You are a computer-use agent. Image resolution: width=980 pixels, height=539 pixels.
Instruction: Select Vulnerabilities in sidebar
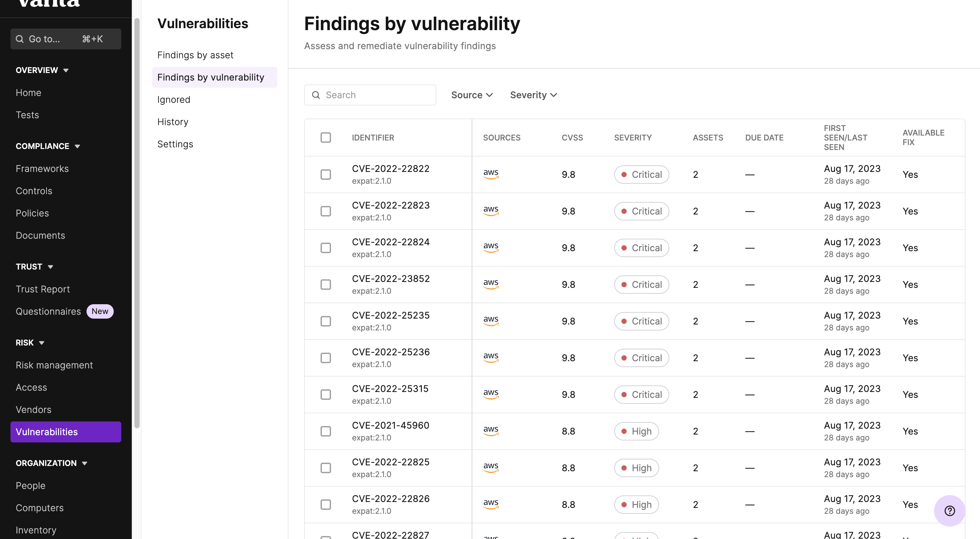(66, 432)
